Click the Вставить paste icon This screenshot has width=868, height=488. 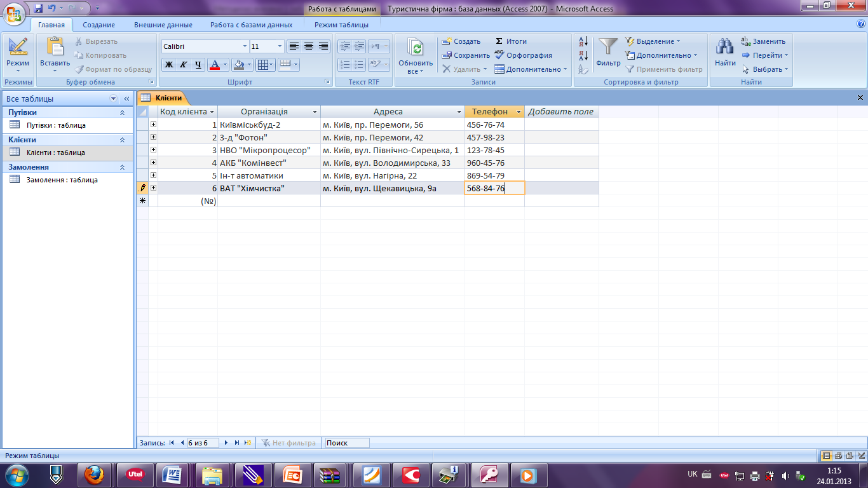(x=55, y=47)
